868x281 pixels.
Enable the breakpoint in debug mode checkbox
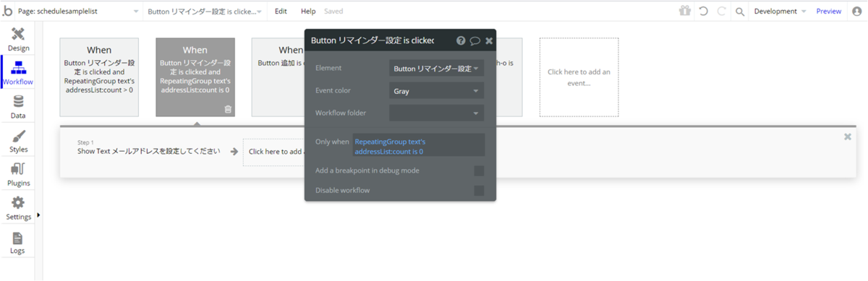coord(479,170)
